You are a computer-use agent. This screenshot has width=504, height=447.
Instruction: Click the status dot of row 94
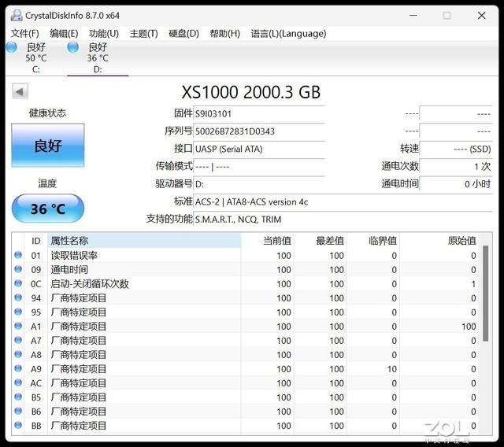pyautogui.click(x=18, y=297)
